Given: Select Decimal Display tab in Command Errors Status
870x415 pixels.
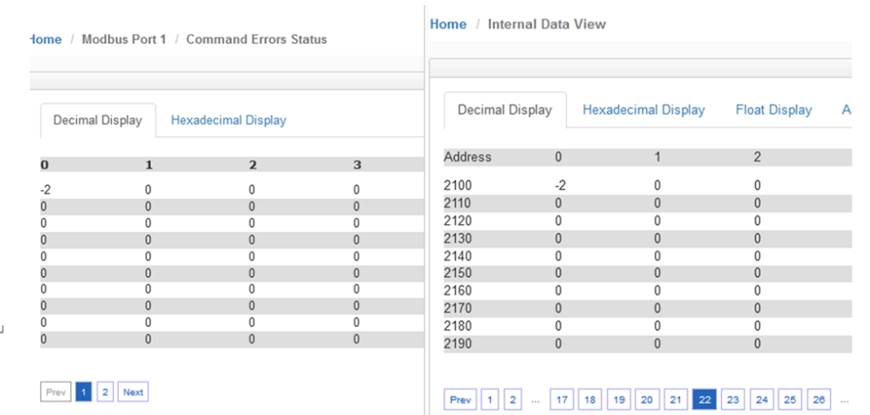Looking at the screenshot, I should (x=98, y=120).
